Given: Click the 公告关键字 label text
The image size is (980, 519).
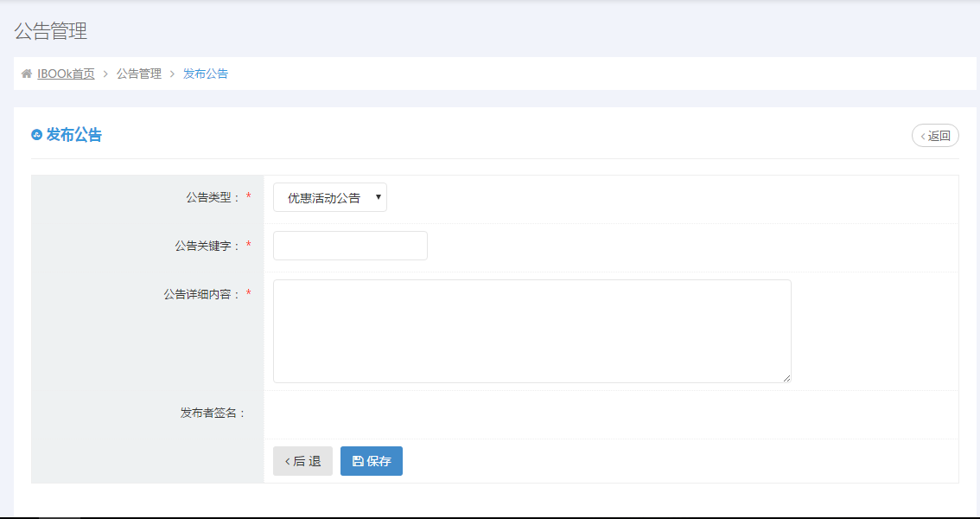Looking at the screenshot, I should click(207, 246).
